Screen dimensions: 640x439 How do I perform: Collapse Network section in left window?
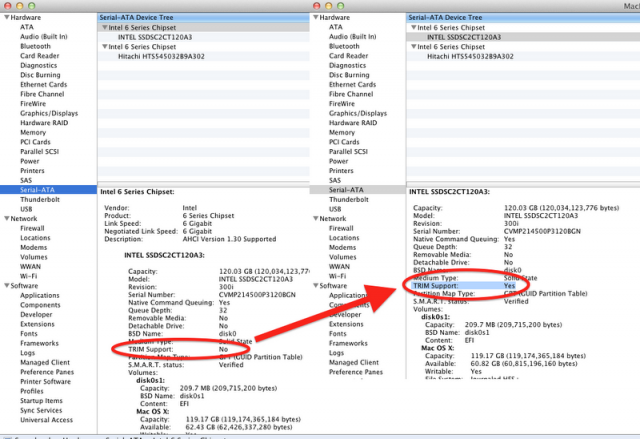coord(7,218)
